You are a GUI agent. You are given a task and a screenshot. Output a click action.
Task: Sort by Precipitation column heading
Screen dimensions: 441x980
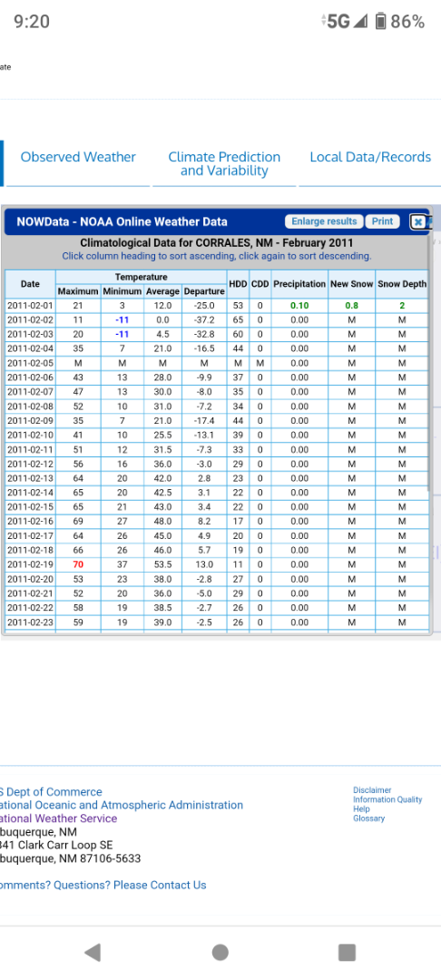tap(299, 284)
